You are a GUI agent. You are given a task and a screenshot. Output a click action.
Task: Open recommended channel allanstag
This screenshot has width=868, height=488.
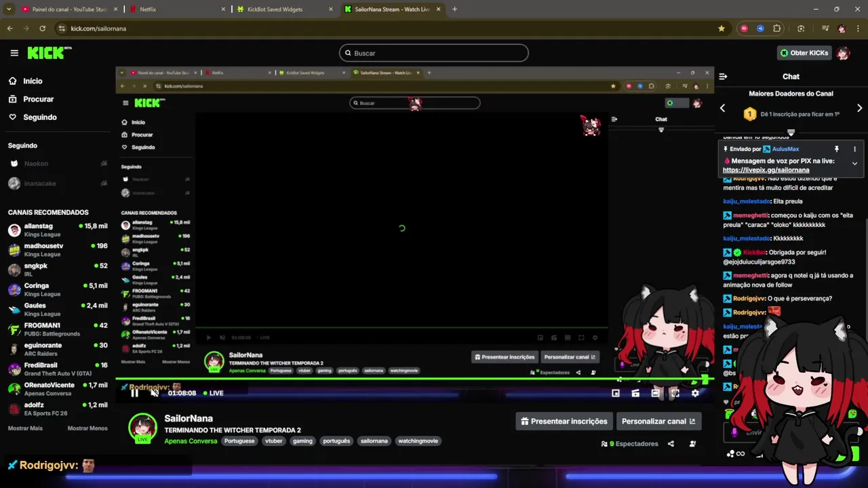click(x=58, y=230)
